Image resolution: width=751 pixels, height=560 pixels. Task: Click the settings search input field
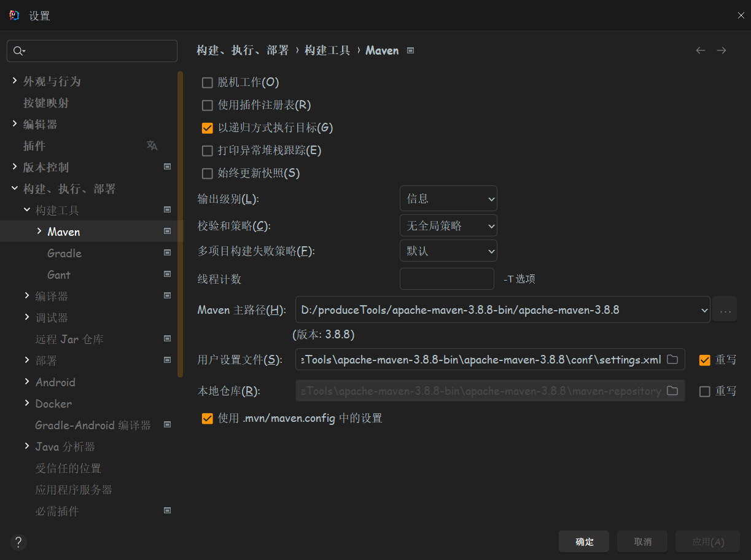[92, 51]
